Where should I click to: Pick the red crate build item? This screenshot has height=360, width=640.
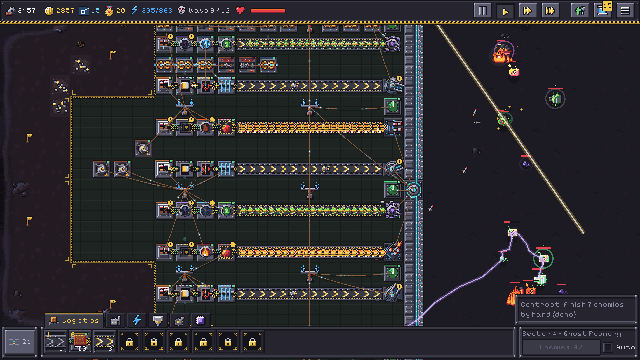[x=80, y=342]
